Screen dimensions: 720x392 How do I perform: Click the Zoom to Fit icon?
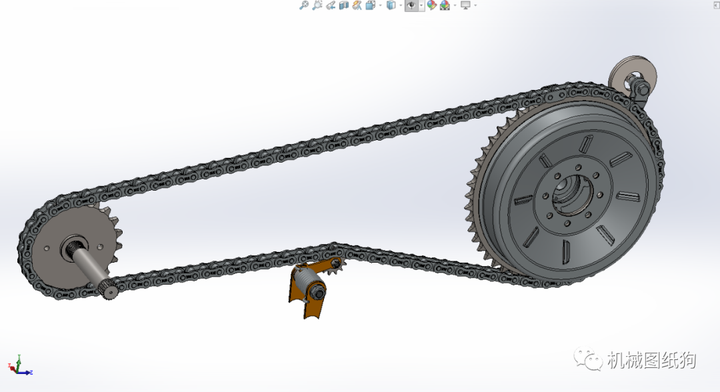click(304, 5)
